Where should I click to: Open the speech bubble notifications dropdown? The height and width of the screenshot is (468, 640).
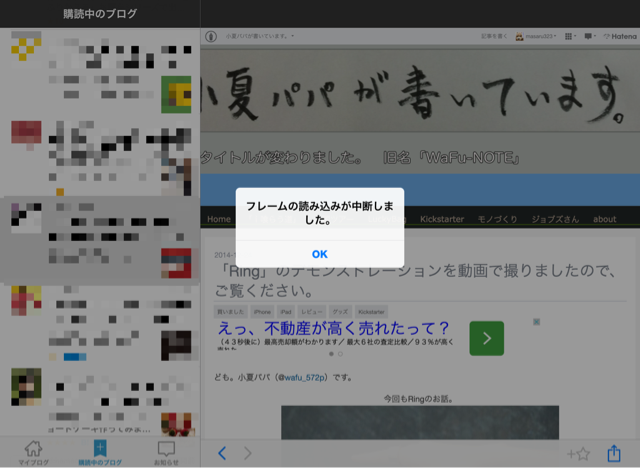[590, 36]
